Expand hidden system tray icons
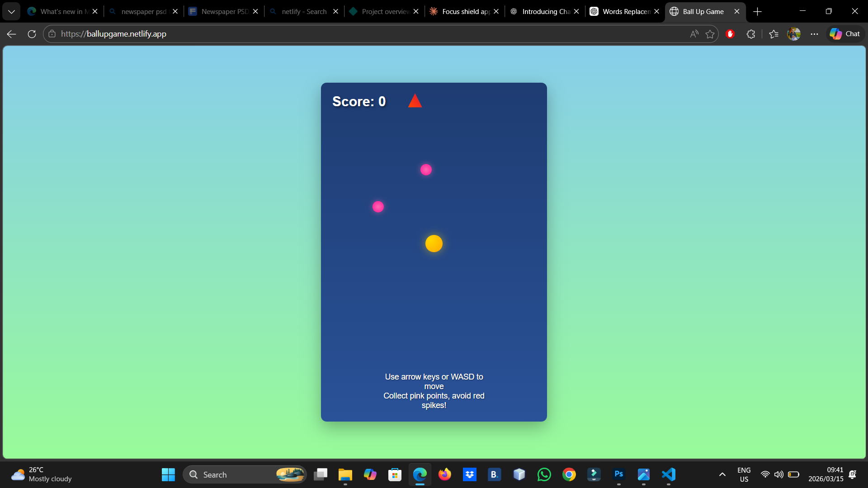 coord(722,474)
